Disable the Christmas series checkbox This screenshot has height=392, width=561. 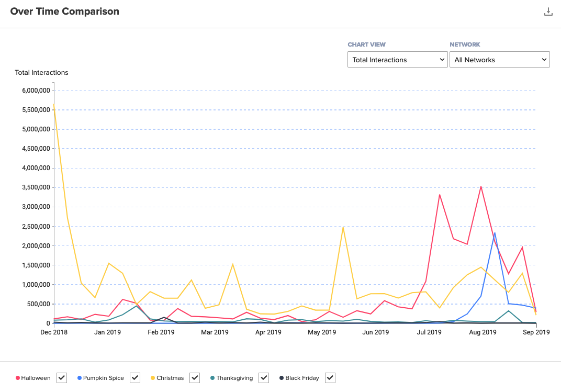[x=195, y=377]
